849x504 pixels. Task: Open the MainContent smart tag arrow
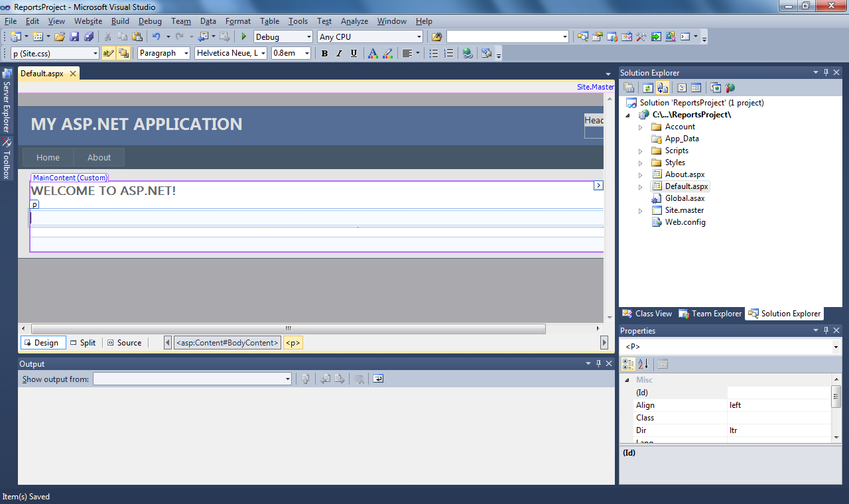598,186
